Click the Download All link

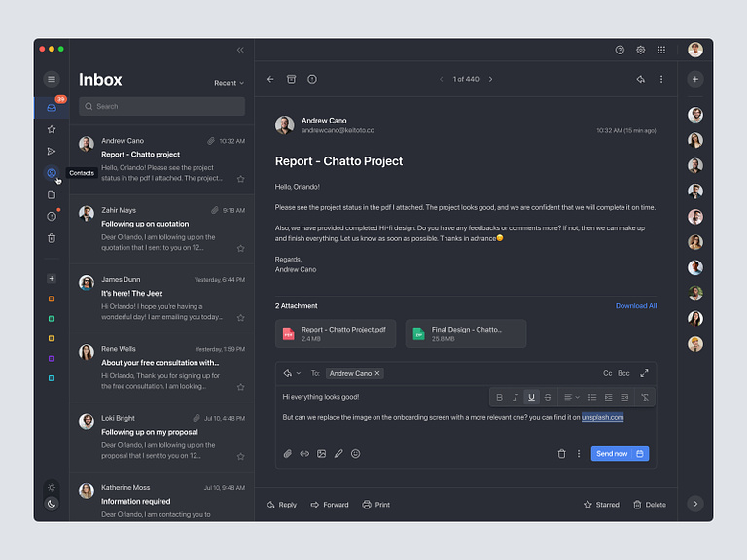[x=635, y=306]
